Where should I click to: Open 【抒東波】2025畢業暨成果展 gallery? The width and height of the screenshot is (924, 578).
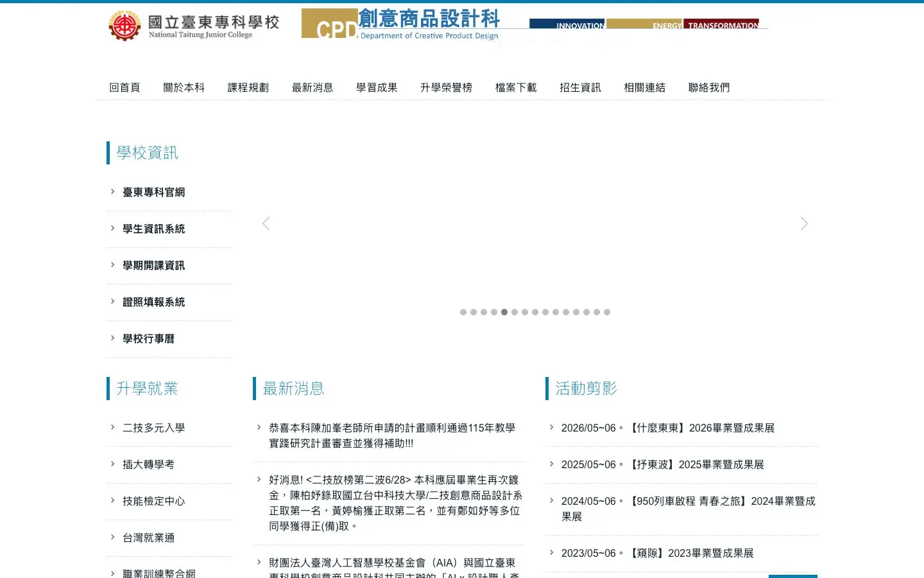tap(663, 464)
